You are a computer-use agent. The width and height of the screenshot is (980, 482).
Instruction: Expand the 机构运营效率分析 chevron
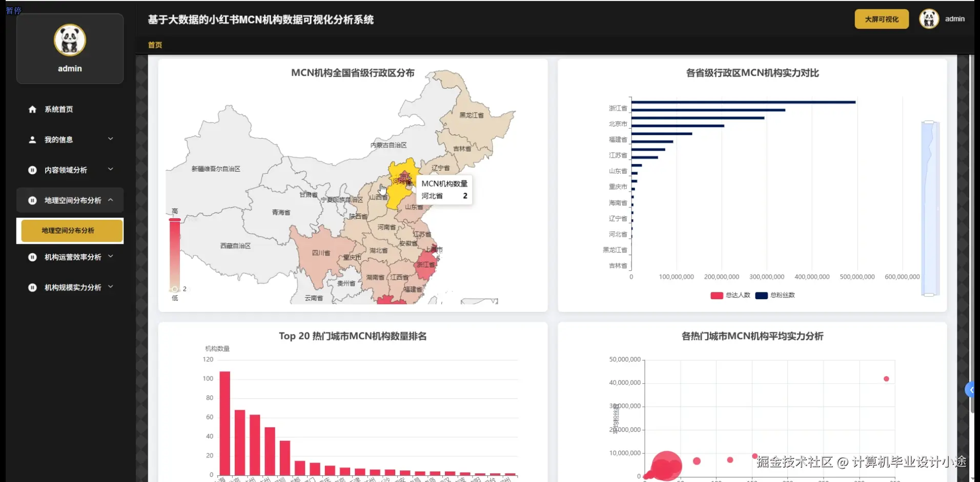tap(111, 257)
